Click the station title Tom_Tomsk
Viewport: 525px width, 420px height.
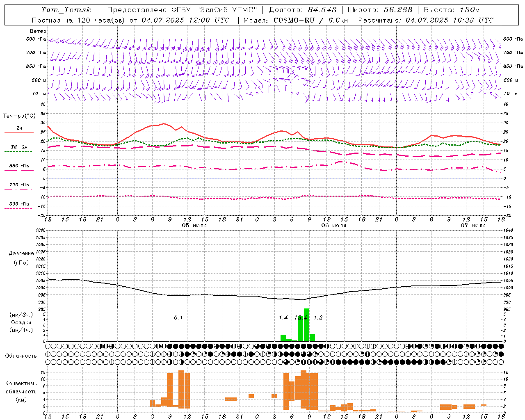pyautogui.click(x=66, y=10)
